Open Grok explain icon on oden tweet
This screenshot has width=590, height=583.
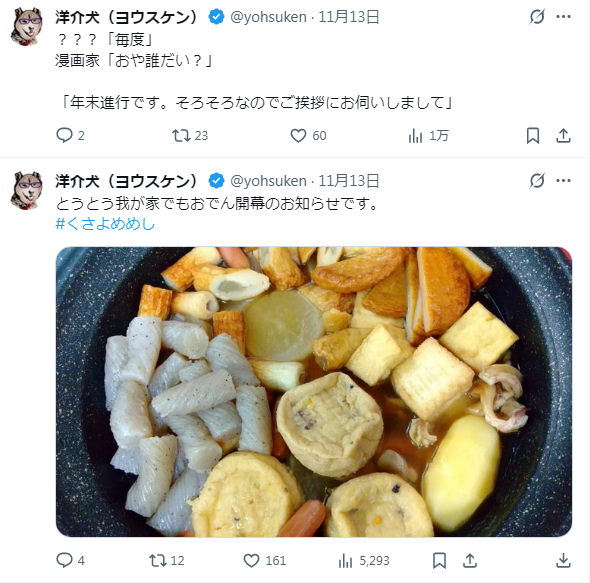(x=537, y=181)
